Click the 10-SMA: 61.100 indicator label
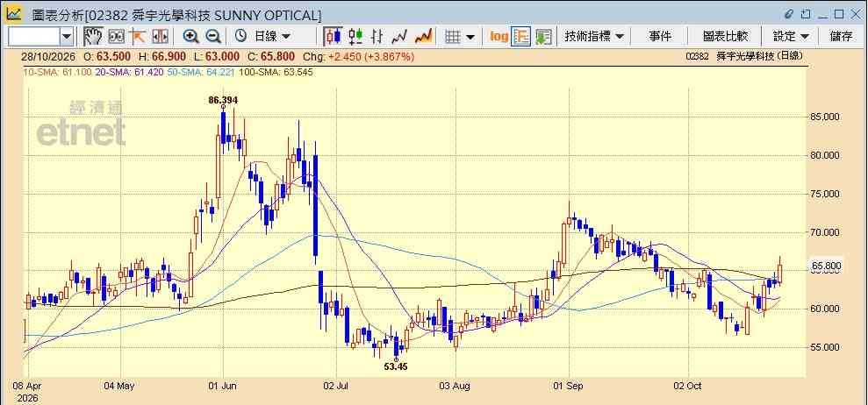The height and width of the screenshot is (405, 868). (x=56, y=72)
